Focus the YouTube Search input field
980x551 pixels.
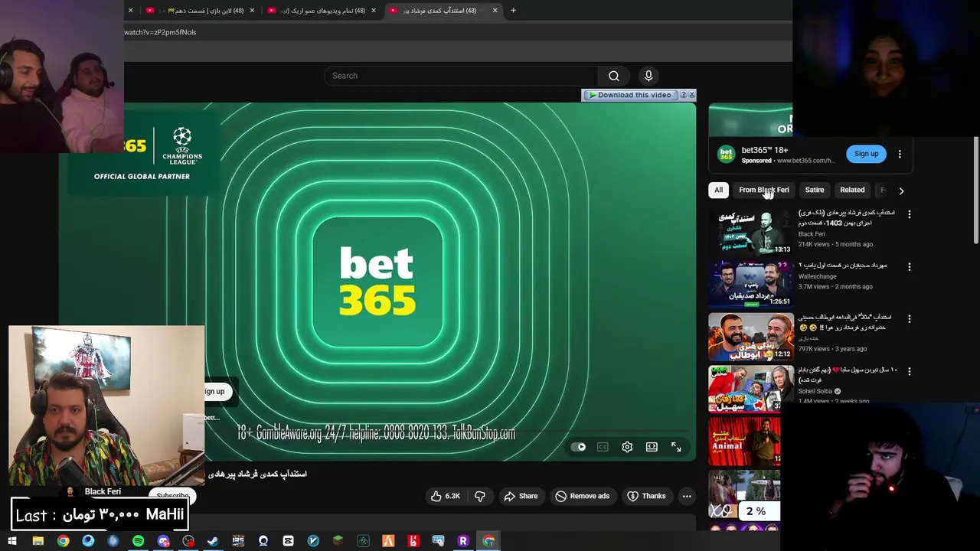click(x=461, y=76)
